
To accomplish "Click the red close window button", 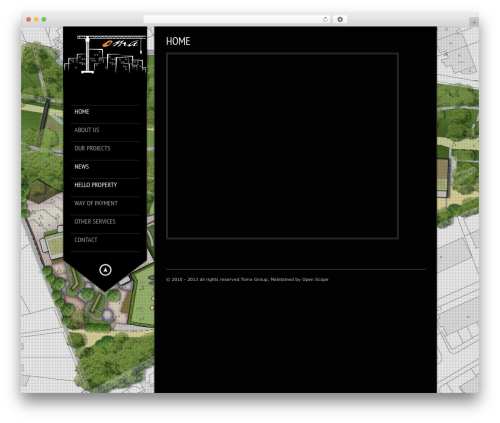I will point(29,19).
